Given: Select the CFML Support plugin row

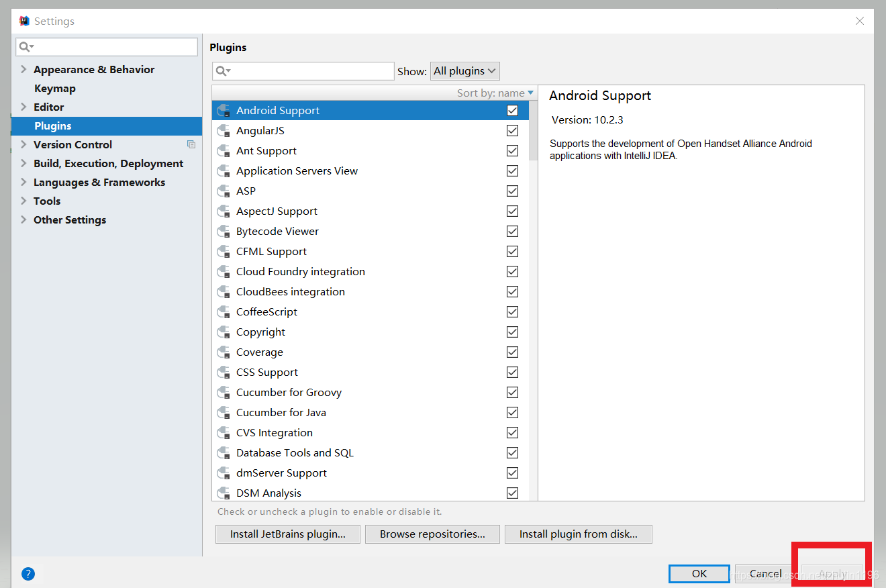Looking at the screenshot, I should click(x=370, y=252).
